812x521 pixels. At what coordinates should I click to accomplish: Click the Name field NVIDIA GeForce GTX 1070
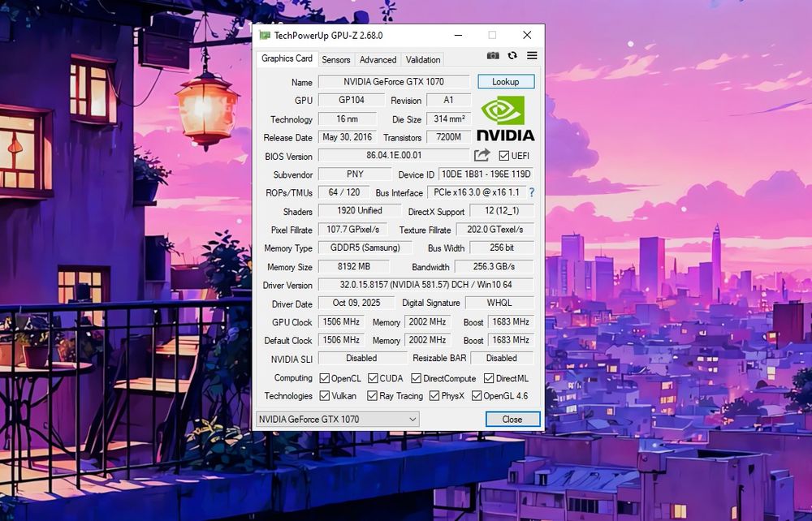pyautogui.click(x=394, y=81)
